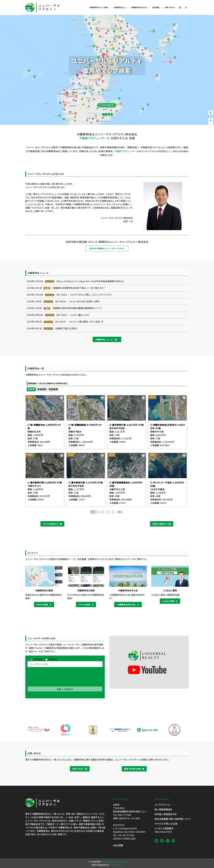The height and width of the screenshot is (868, 214).
Task: Favorite the 嘉手納飛行場 1,177万円 heart icon
Action: (x=102, y=455)
